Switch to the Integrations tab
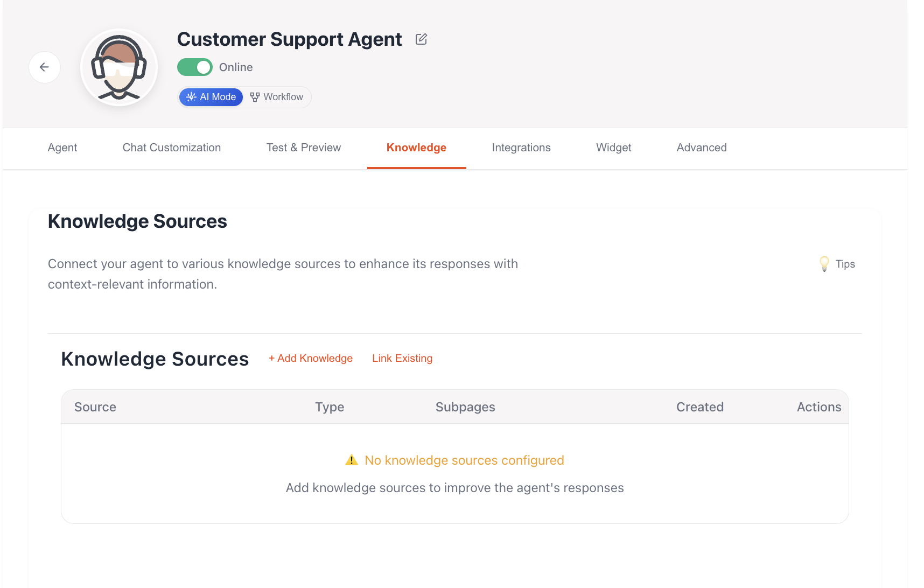This screenshot has height=588, width=924. tap(521, 148)
